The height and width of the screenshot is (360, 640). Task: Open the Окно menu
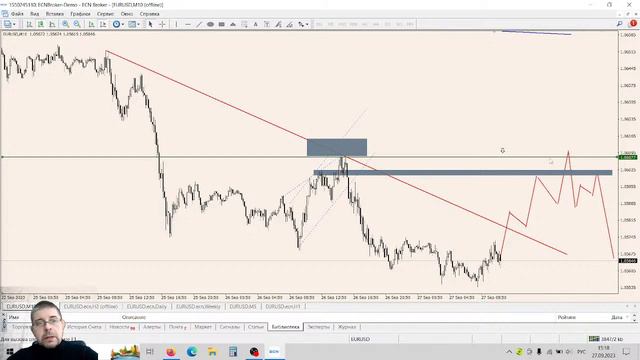pos(127,14)
